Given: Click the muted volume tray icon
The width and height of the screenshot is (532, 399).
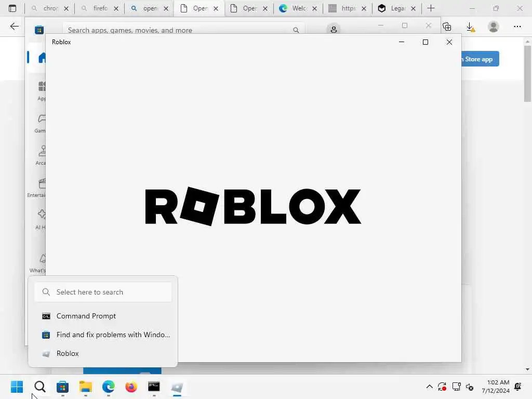Looking at the screenshot, I should tap(470, 387).
